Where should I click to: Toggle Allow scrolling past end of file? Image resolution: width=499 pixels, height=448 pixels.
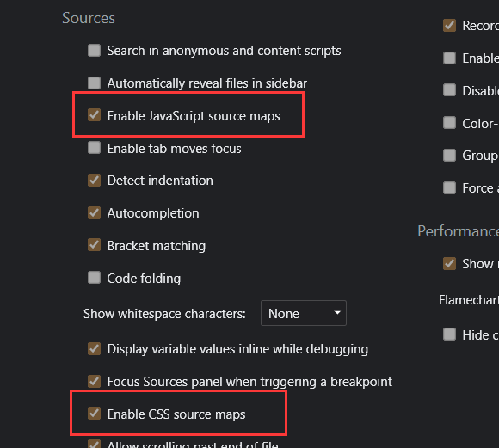coord(94,444)
